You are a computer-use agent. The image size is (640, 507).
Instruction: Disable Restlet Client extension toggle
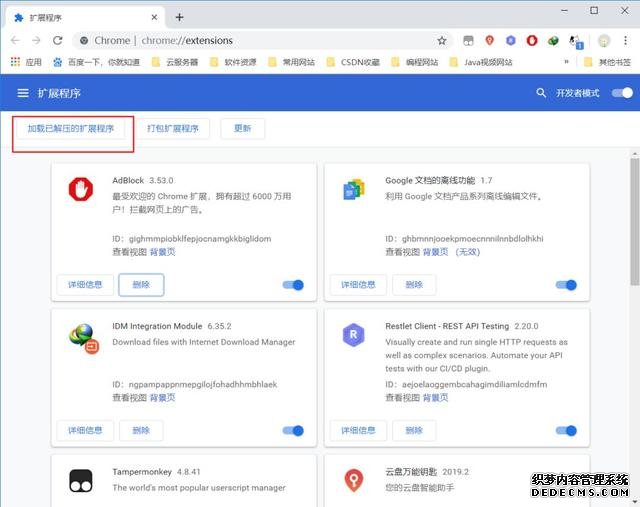(x=566, y=431)
